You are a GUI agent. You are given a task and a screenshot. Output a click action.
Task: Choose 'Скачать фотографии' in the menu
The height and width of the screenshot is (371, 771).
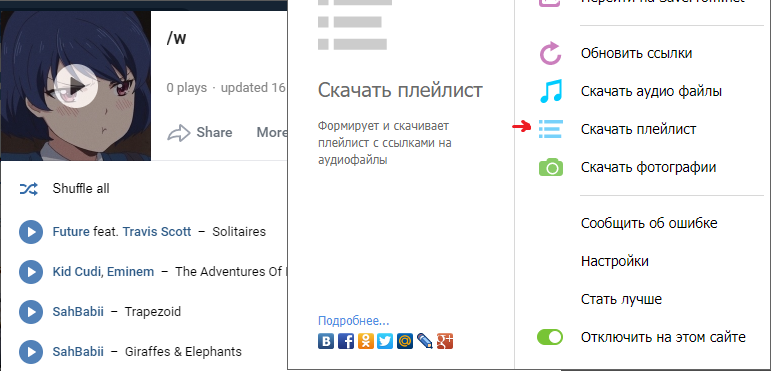(648, 168)
